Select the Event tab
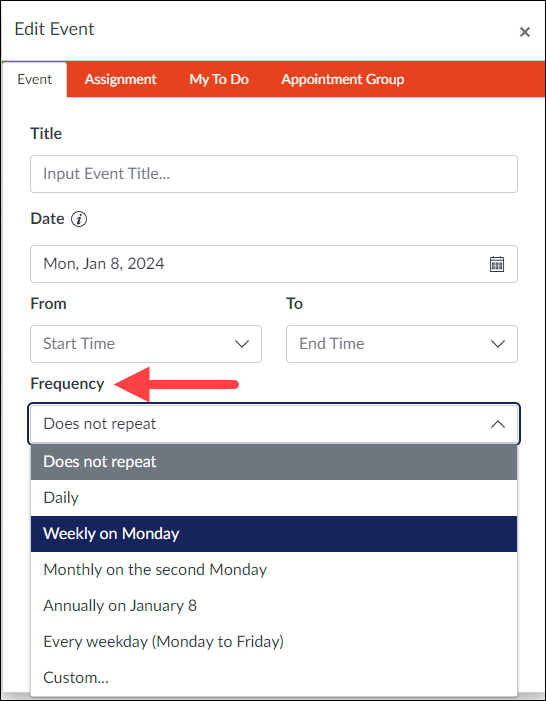The height and width of the screenshot is (701, 546). click(35, 80)
